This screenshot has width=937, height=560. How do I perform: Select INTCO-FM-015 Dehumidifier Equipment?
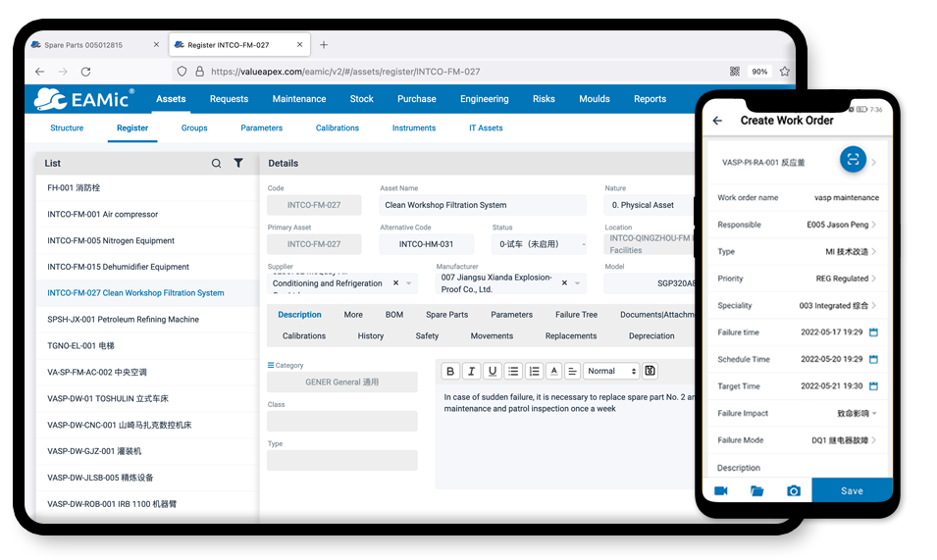147,267
